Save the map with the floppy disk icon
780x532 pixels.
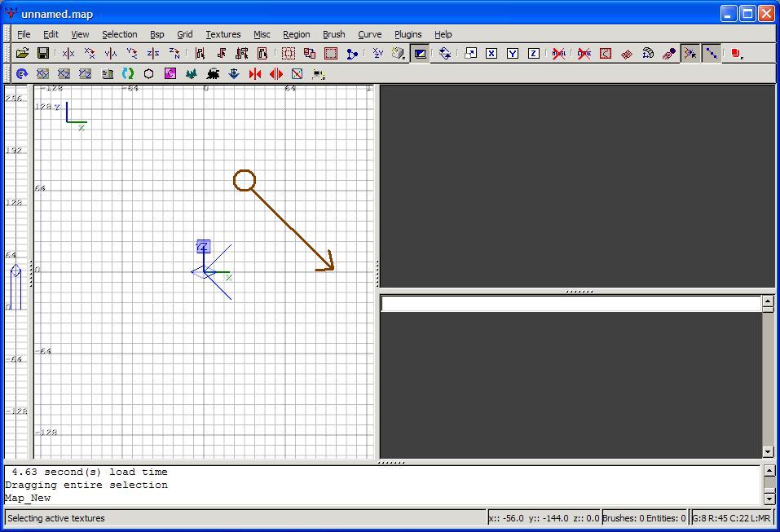(42, 53)
